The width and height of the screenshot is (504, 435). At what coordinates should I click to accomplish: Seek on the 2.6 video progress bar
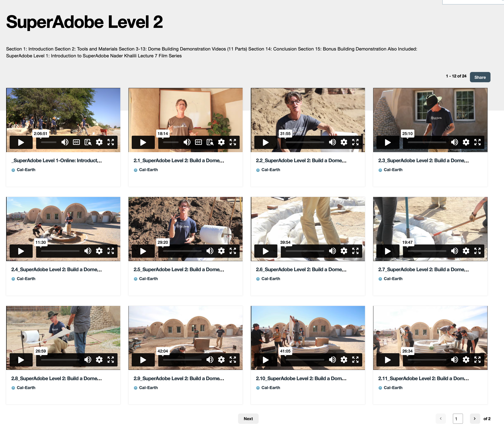coord(305,251)
